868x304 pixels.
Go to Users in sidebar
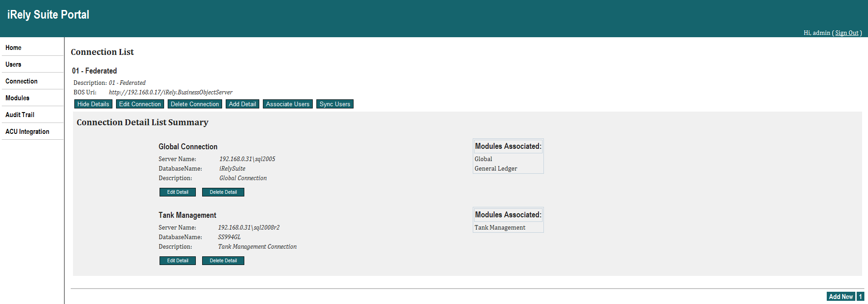[x=14, y=64]
